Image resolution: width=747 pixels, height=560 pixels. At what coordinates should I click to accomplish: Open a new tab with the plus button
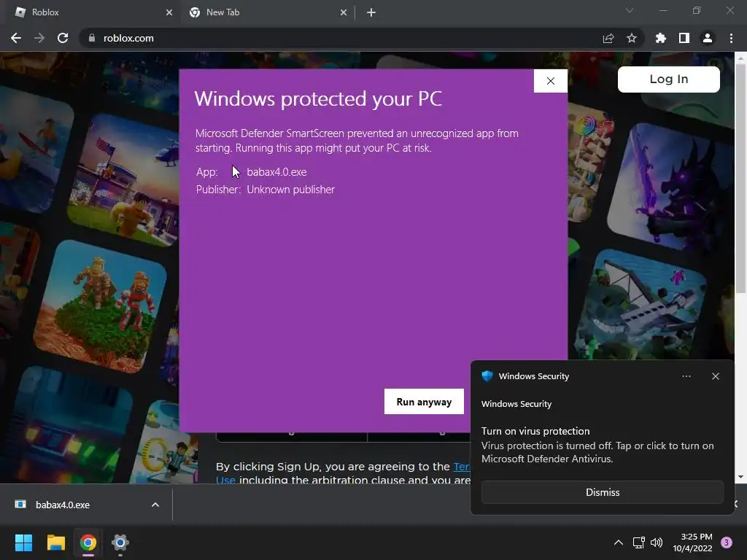[x=371, y=12]
